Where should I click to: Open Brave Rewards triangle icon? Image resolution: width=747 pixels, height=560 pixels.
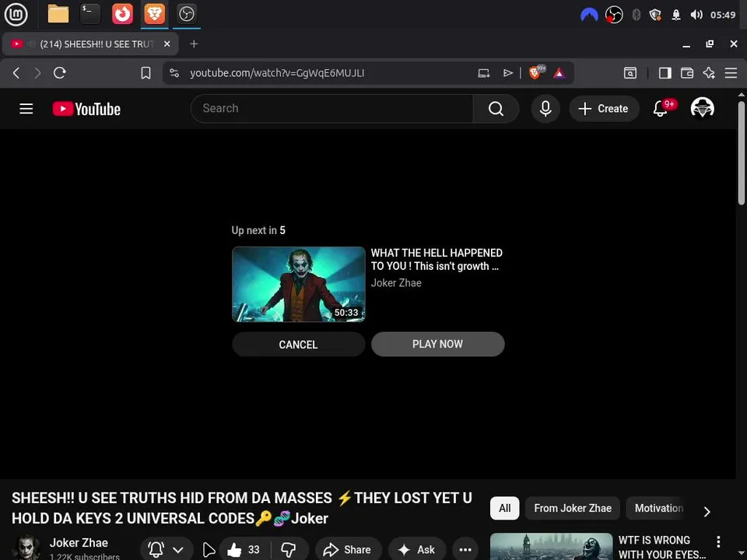559,73
